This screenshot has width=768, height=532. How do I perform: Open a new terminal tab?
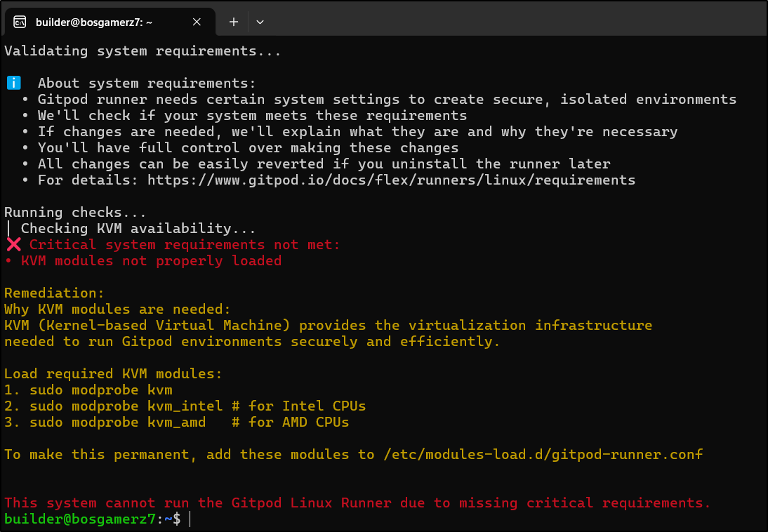[x=234, y=22]
